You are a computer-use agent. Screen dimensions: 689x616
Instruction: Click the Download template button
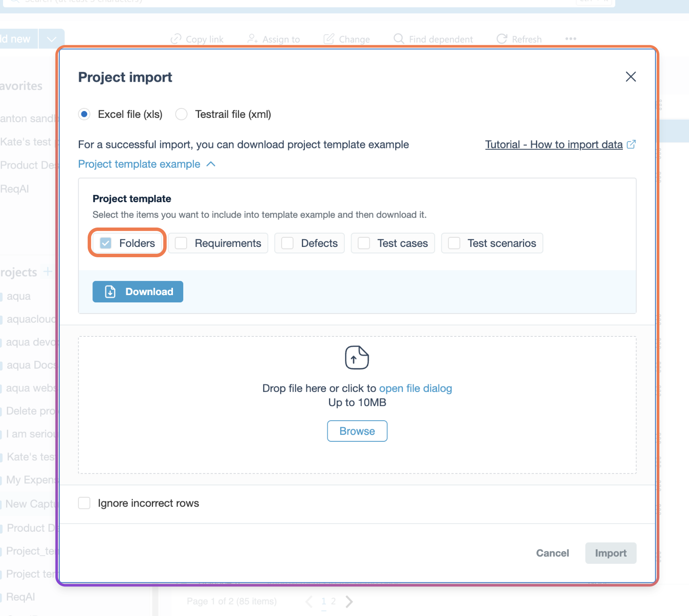pyautogui.click(x=138, y=292)
